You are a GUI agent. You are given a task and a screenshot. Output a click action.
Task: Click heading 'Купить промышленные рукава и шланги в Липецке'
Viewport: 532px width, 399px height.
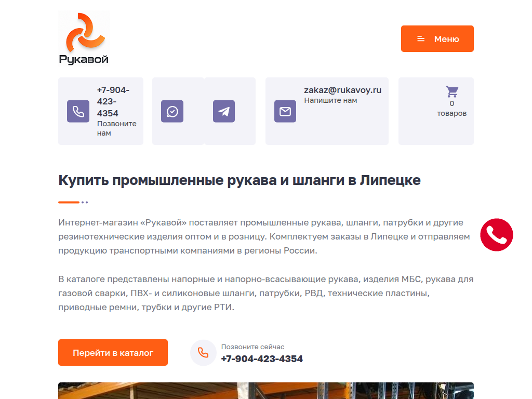[240, 180]
